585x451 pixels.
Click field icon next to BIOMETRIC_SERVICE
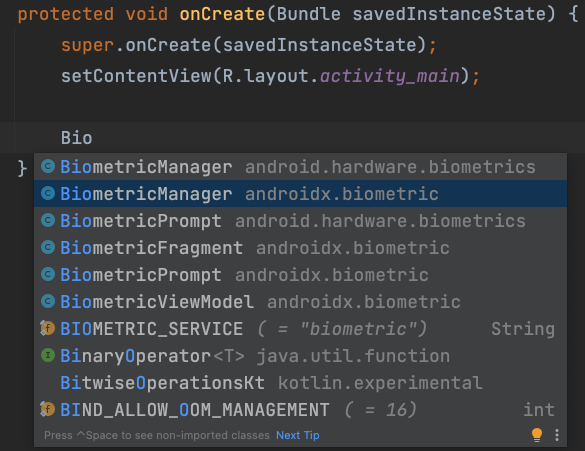click(47, 328)
